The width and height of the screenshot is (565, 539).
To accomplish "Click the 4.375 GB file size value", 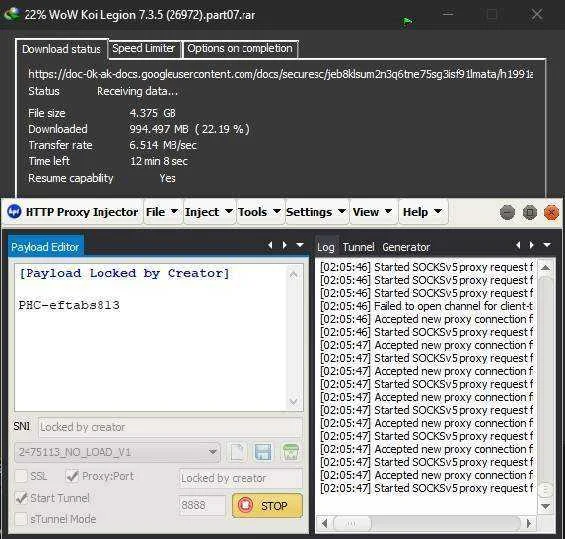I will [152, 113].
